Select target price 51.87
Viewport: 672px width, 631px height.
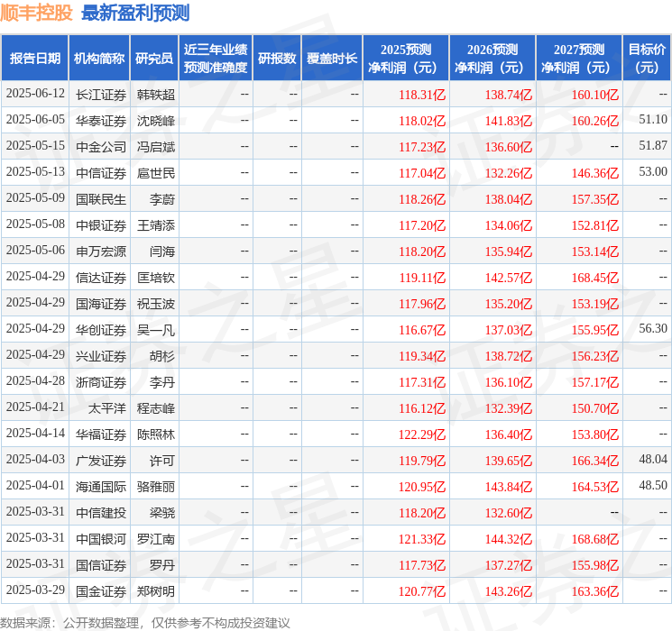point(653,146)
